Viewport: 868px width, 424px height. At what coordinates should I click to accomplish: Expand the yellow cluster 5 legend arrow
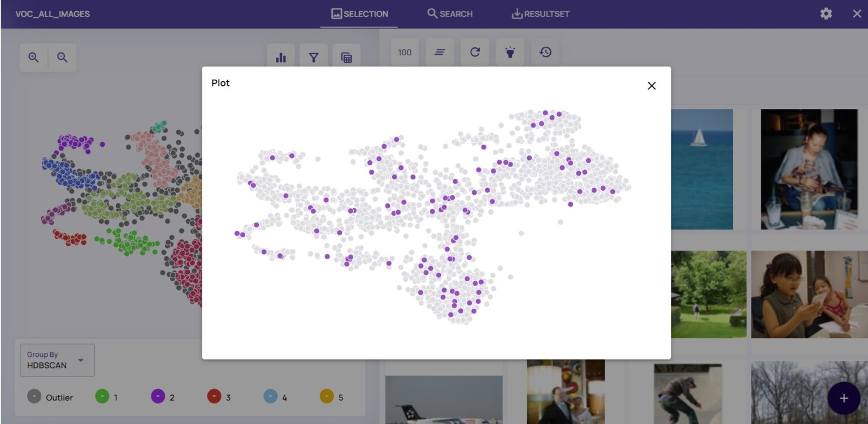click(327, 397)
